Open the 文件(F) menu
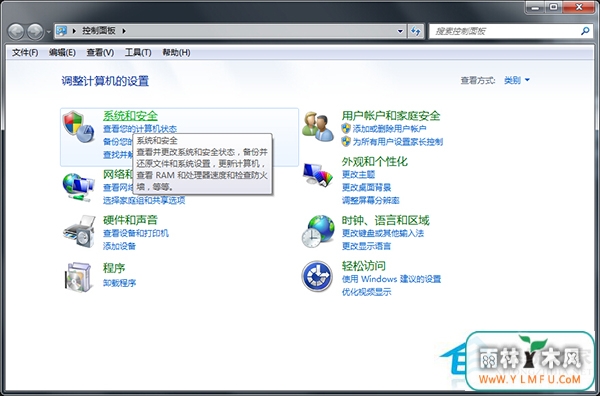 click(x=25, y=52)
